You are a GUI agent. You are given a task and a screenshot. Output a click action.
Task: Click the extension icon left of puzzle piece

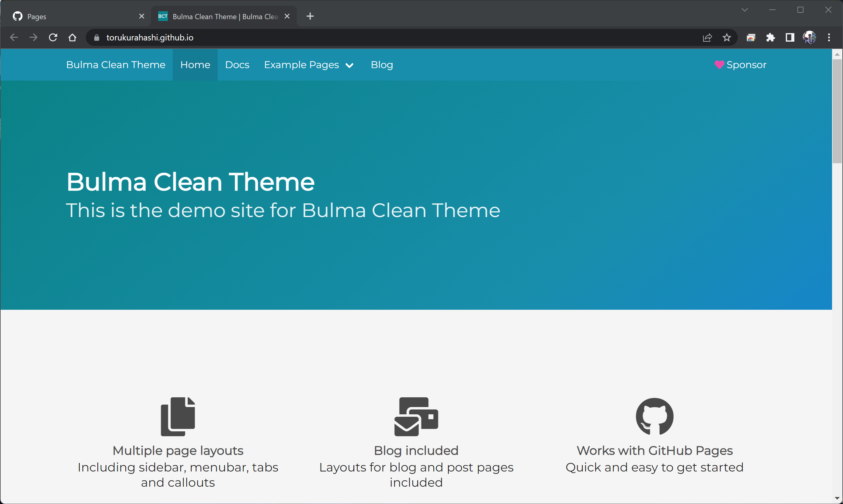point(751,38)
